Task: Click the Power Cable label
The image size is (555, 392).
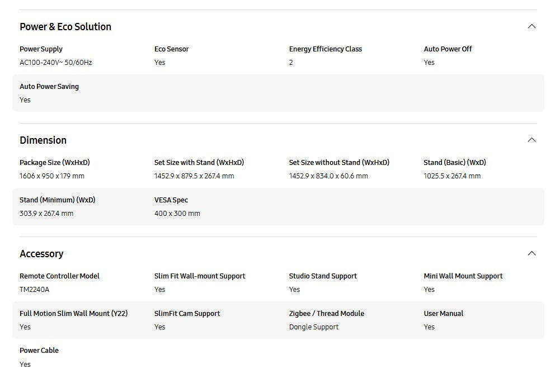Action: click(39, 351)
